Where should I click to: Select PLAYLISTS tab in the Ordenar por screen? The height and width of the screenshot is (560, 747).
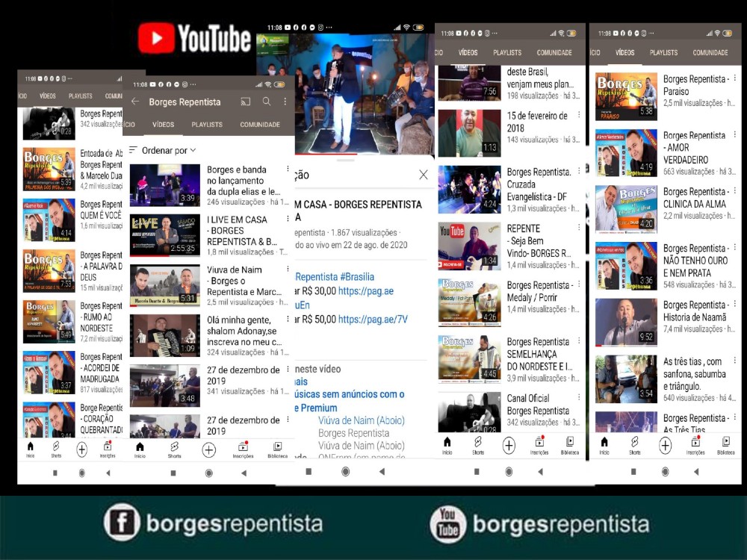coord(207,124)
